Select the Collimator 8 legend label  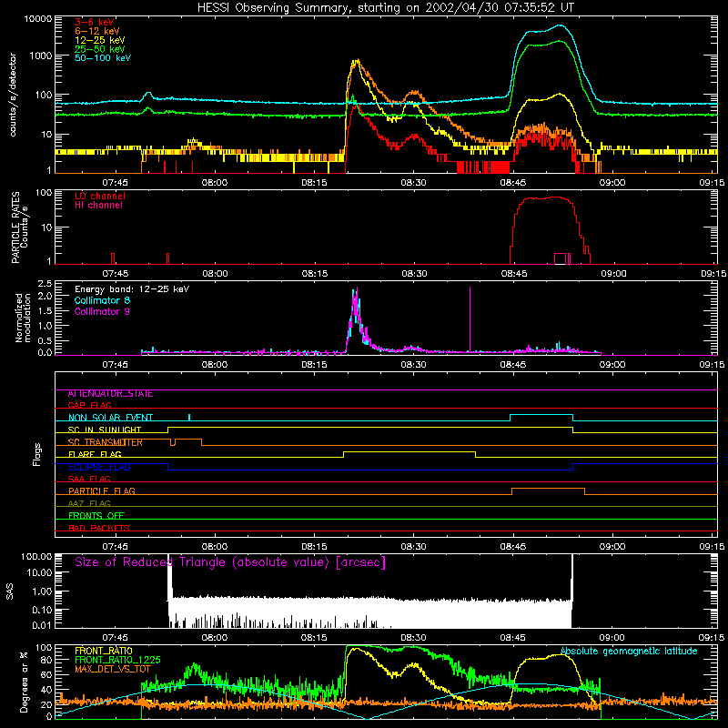[102, 300]
